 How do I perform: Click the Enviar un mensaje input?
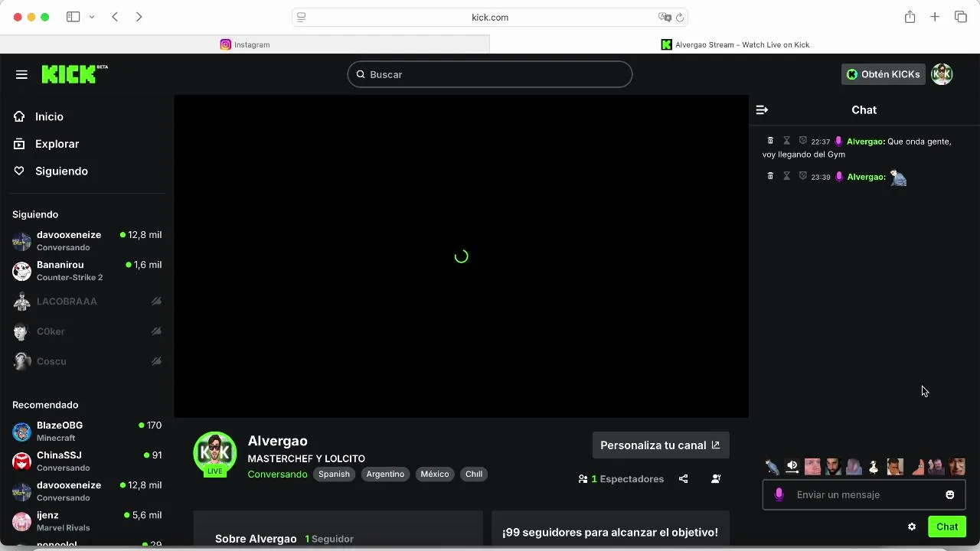tap(864, 495)
